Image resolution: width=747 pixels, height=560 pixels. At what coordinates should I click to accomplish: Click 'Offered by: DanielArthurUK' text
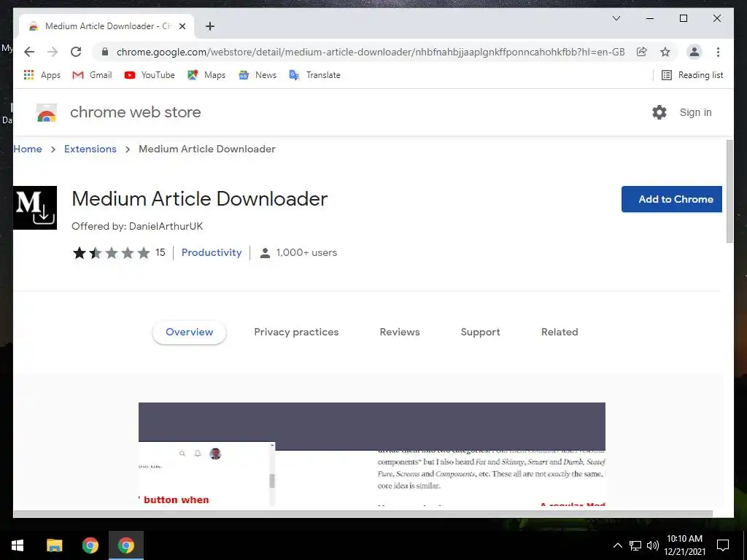[137, 226]
